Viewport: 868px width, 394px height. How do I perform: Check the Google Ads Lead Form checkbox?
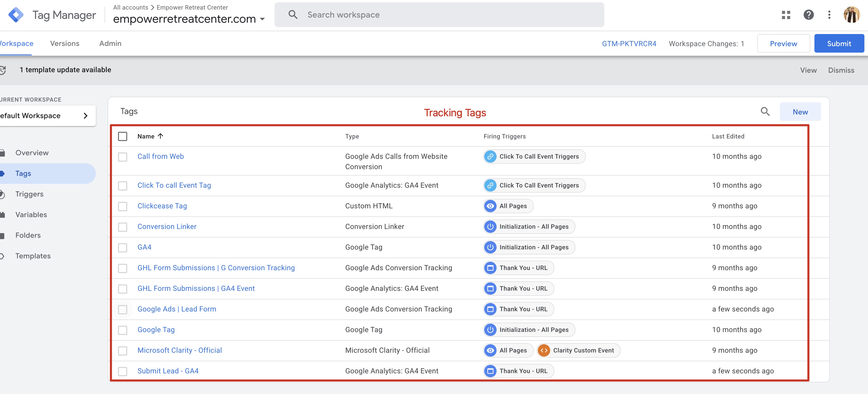(123, 310)
